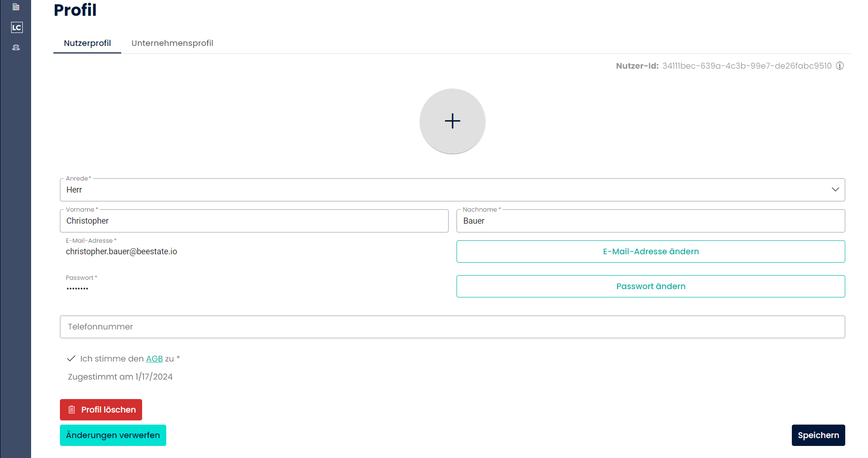Open the users group icon in the sidebar
868x458 pixels.
(x=16, y=47)
